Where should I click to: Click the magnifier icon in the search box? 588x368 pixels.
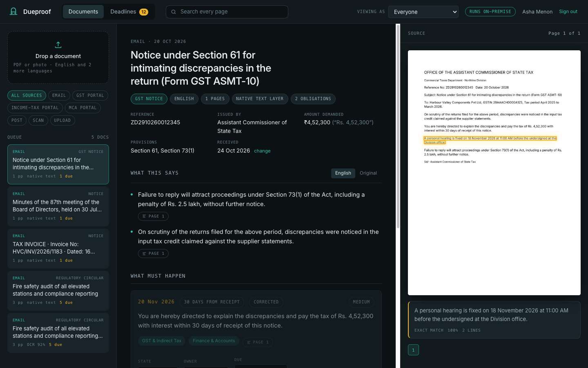174,12
